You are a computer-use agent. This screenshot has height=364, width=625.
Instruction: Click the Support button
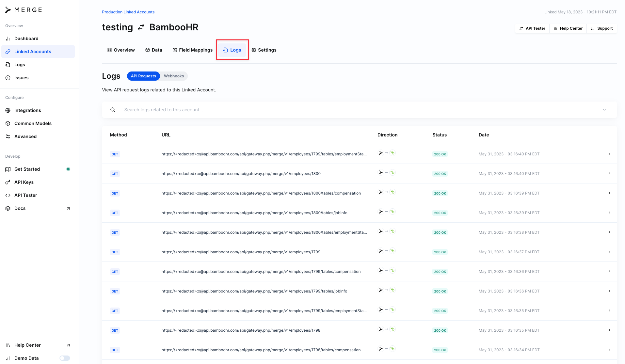(601, 28)
